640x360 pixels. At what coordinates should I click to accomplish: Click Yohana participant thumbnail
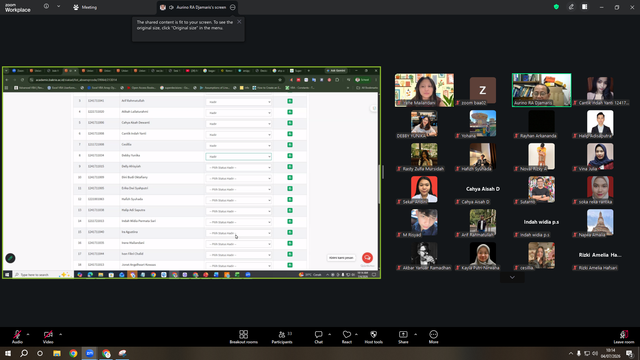coord(483,123)
